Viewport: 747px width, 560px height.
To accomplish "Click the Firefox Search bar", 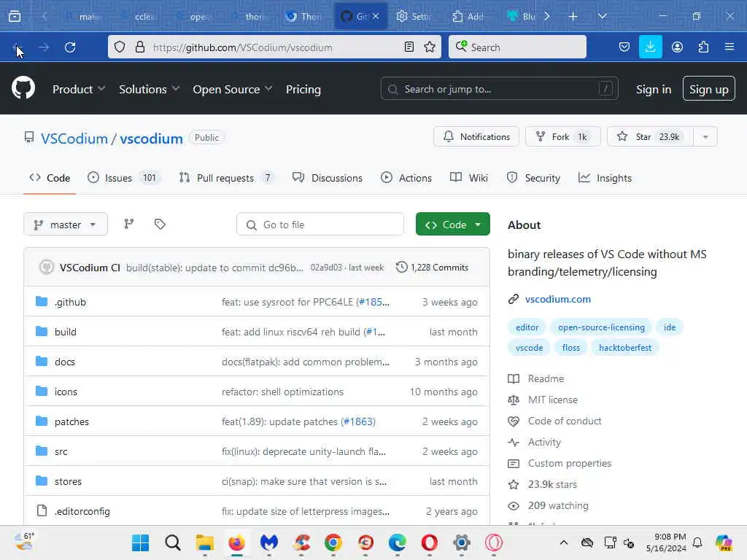I will (x=517, y=47).
